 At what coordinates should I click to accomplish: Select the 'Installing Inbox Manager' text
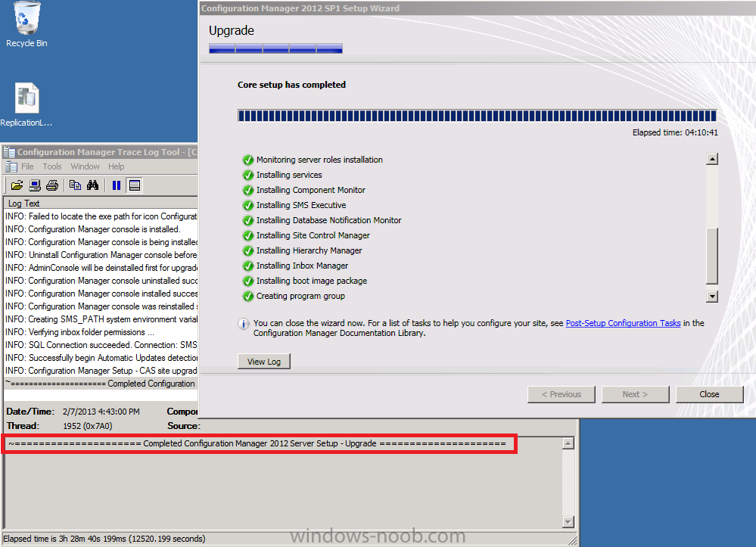302,266
